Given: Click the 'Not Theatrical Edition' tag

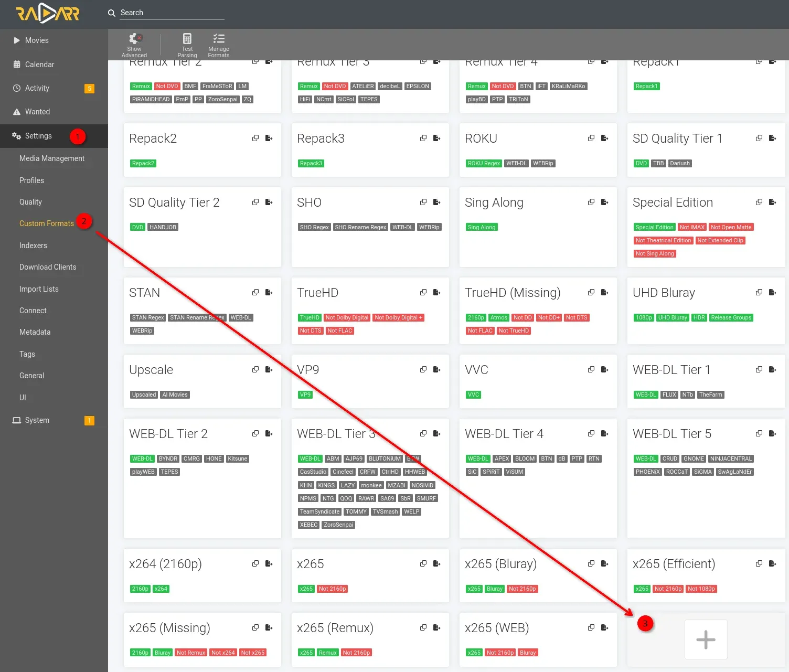Looking at the screenshot, I should [x=663, y=240].
